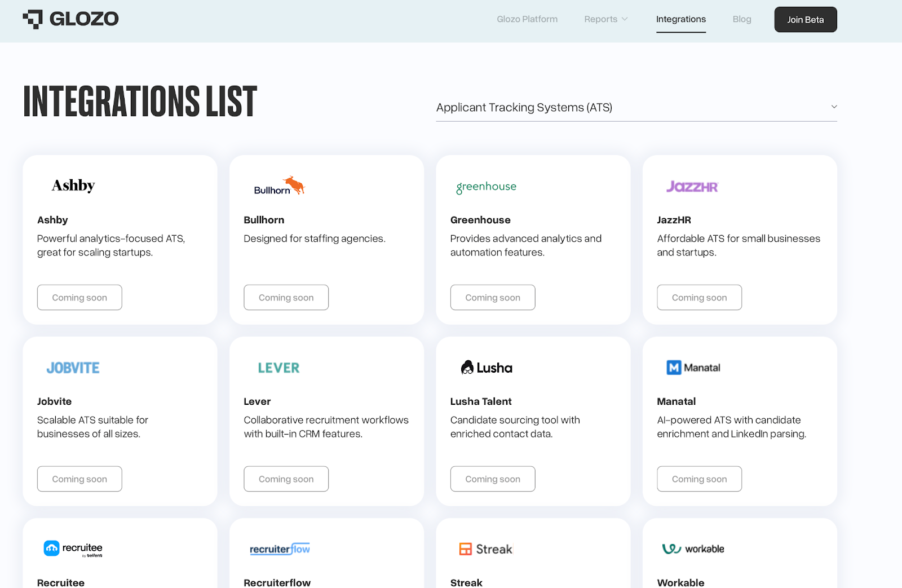The height and width of the screenshot is (588, 902).
Task: Click Coming soon under Lever
Action: tap(286, 479)
